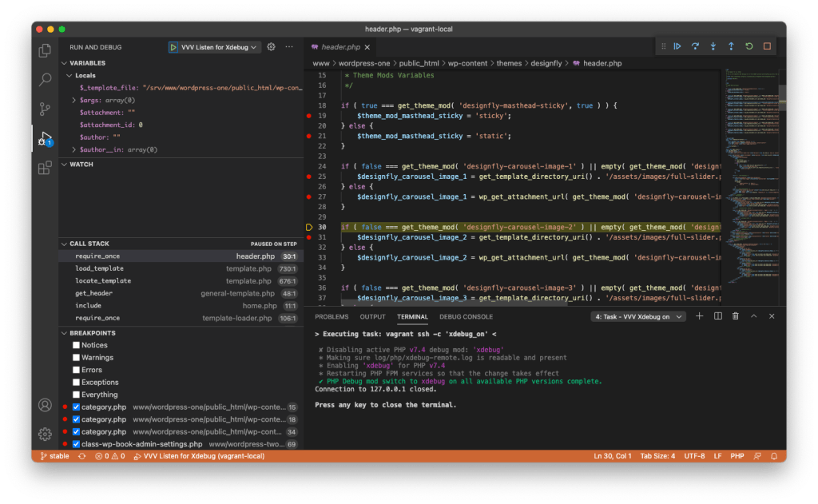818x504 pixels.
Task: Click the Restart debugging icon
Action: (749, 46)
